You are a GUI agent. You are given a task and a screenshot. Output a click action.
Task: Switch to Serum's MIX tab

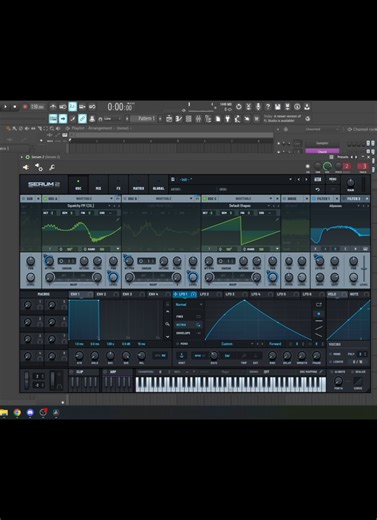pos(98,184)
